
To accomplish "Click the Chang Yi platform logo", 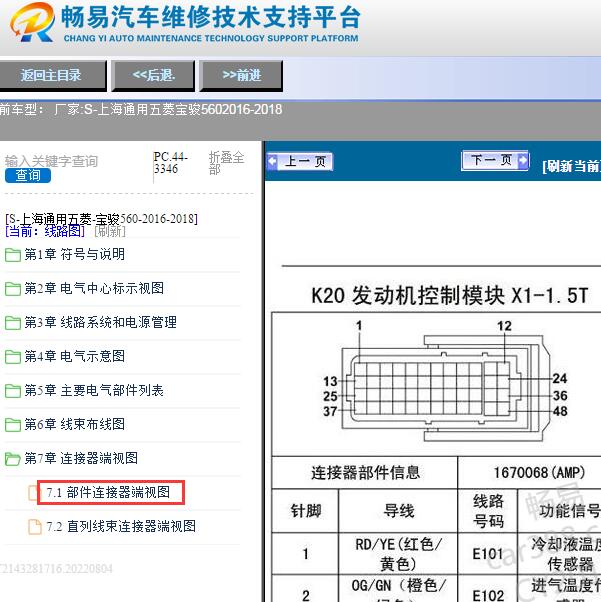I will pyautogui.click(x=32, y=22).
